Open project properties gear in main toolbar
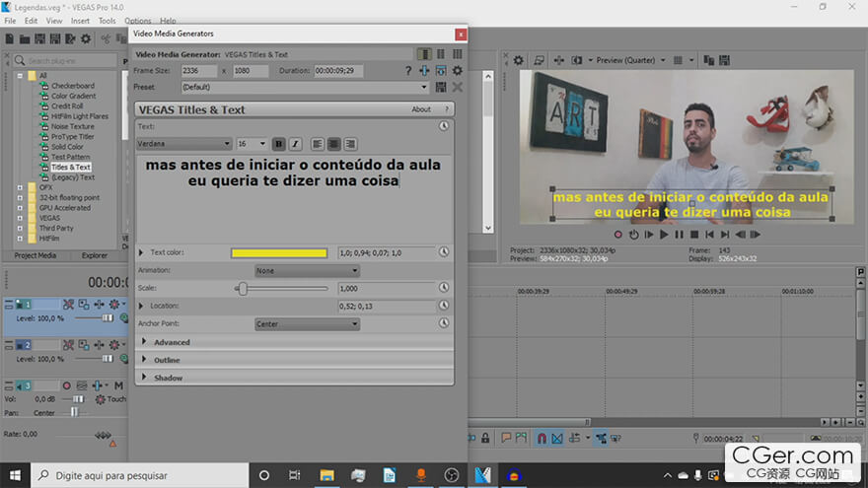This screenshot has height=488, width=868. pyautogui.click(x=86, y=38)
